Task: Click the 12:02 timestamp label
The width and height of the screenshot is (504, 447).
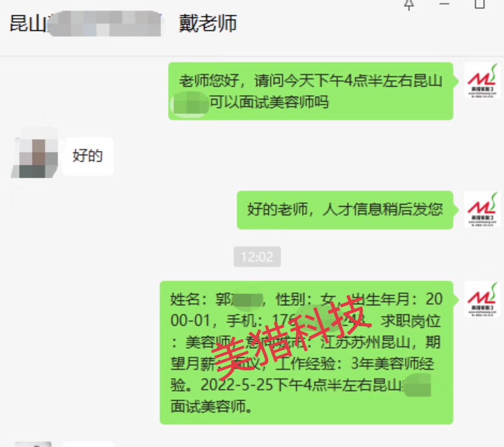Action: tap(257, 257)
